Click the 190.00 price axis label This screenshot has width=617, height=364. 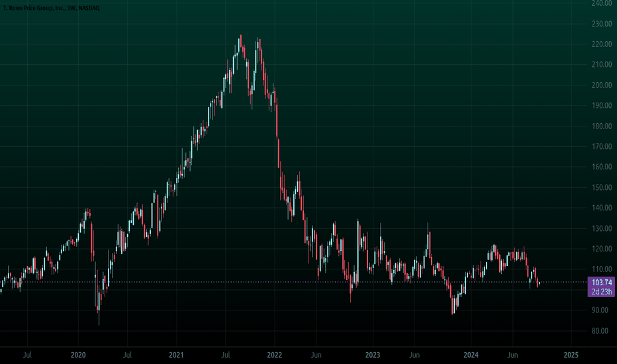(x=602, y=105)
